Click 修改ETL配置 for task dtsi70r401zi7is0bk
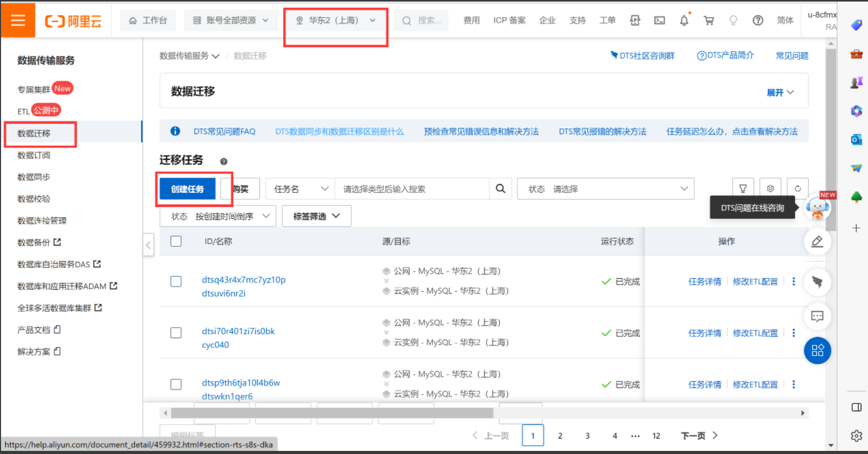Screen dimensions: 868x454 (755, 333)
